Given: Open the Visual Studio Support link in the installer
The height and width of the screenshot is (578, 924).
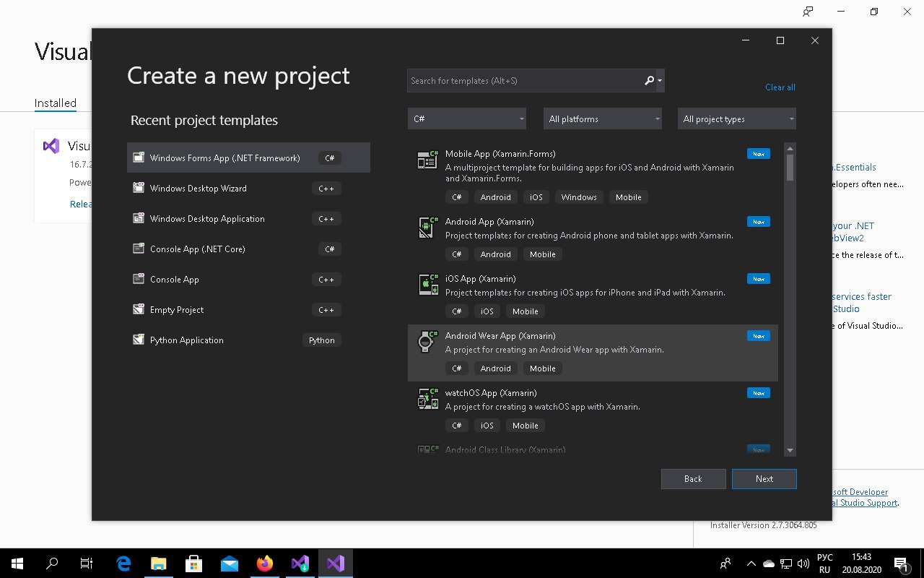Looking at the screenshot, I should pos(865,503).
